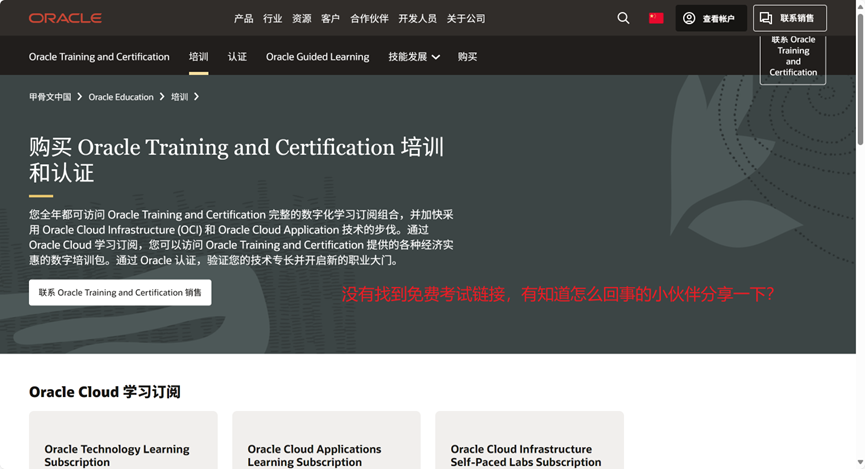Select the 购买 tab
Viewport: 865px width, 469px height.
467,57
